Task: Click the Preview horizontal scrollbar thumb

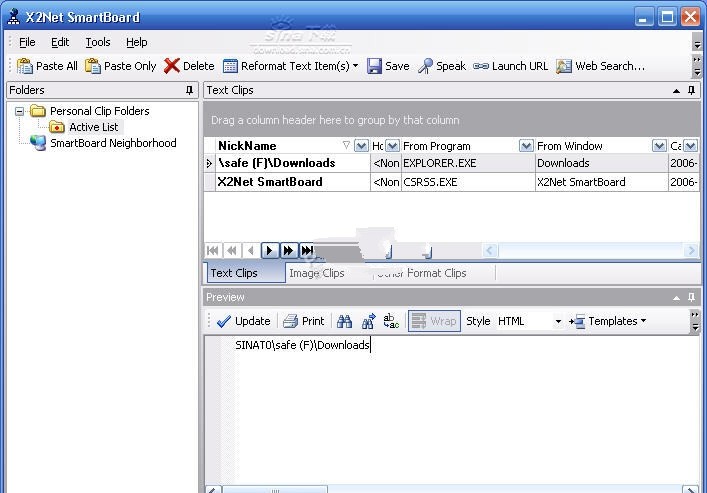Action: click(275, 490)
